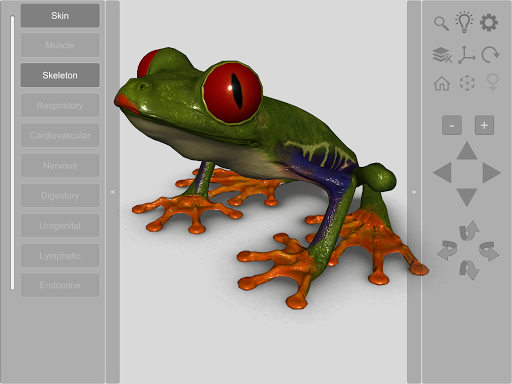Screen dimensions: 512x384
Task: Pan left with the left triangle
Action: pos(442,173)
